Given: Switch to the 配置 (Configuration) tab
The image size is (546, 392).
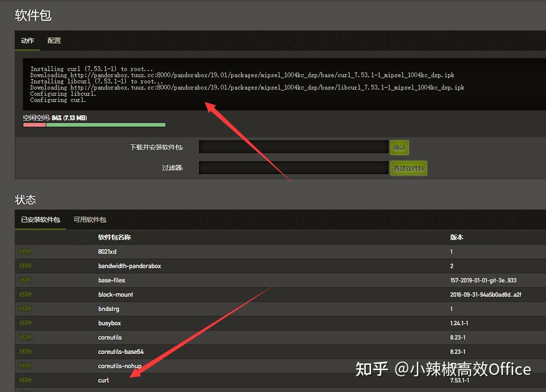Looking at the screenshot, I should pos(54,40).
